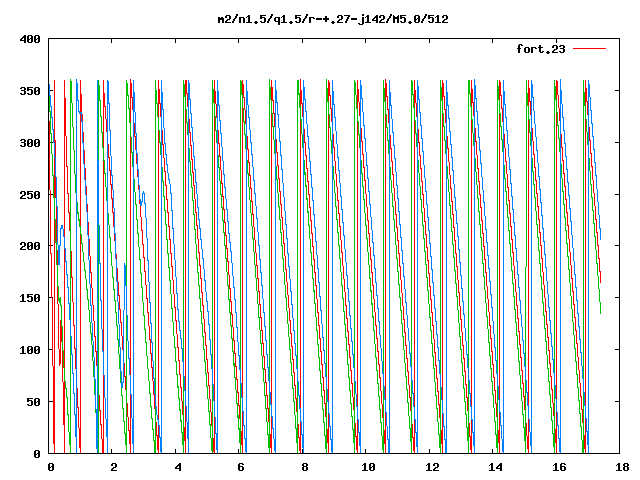Click the x-axis label 10
The height and width of the screenshot is (480, 640).
[368, 467]
